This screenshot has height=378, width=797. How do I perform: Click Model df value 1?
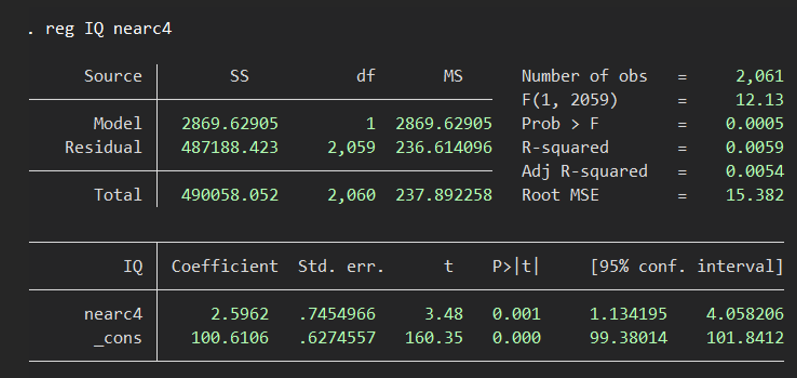pos(371,123)
